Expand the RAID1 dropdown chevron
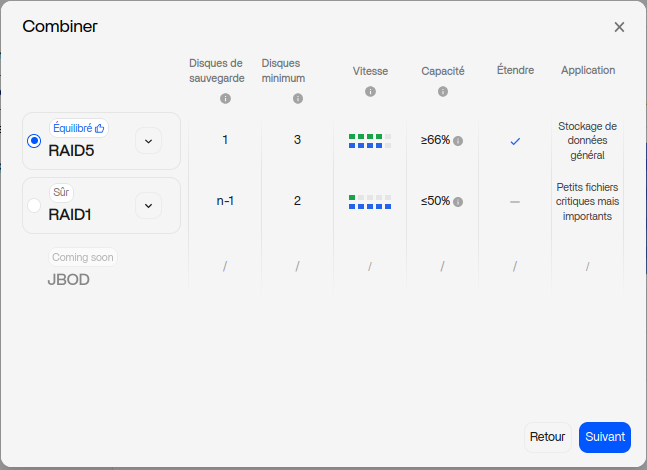The image size is (647, 470). (148, 205)
